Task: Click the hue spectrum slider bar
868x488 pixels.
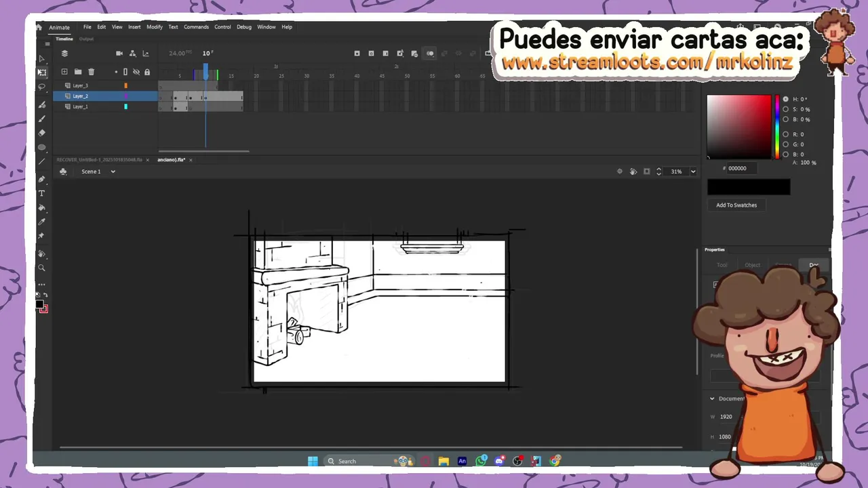Action: point(777,127)
